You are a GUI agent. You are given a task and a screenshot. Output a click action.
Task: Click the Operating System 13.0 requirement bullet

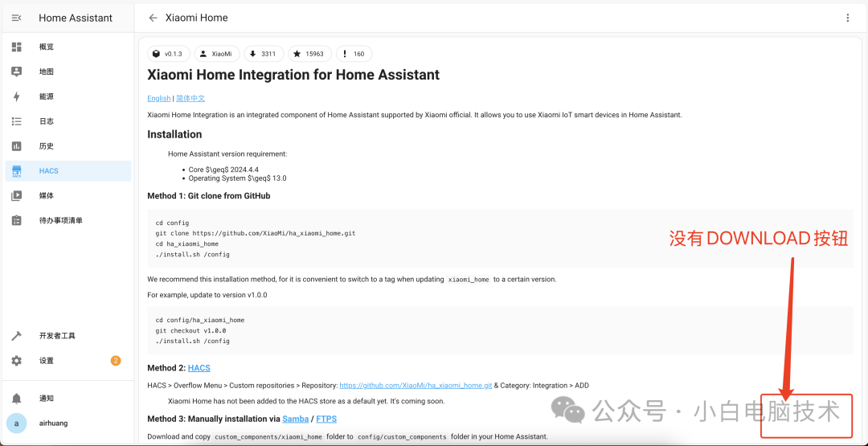point(237,178)
